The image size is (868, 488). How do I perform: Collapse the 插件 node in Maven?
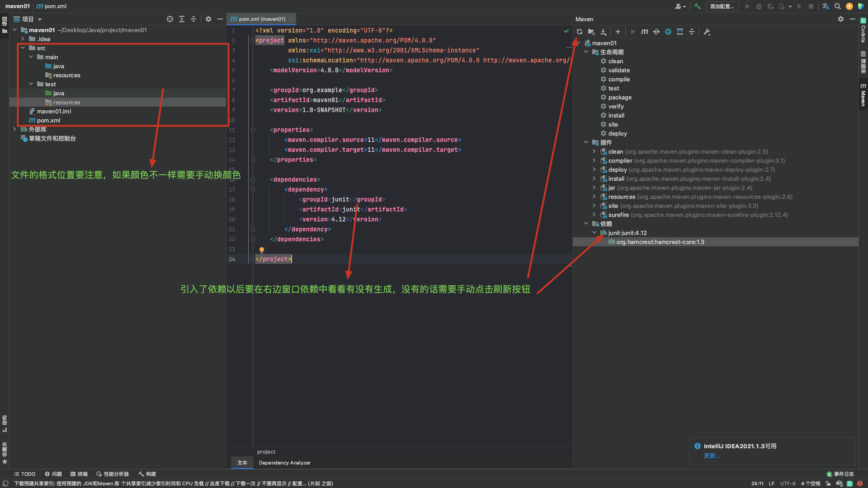click(586, 142)
